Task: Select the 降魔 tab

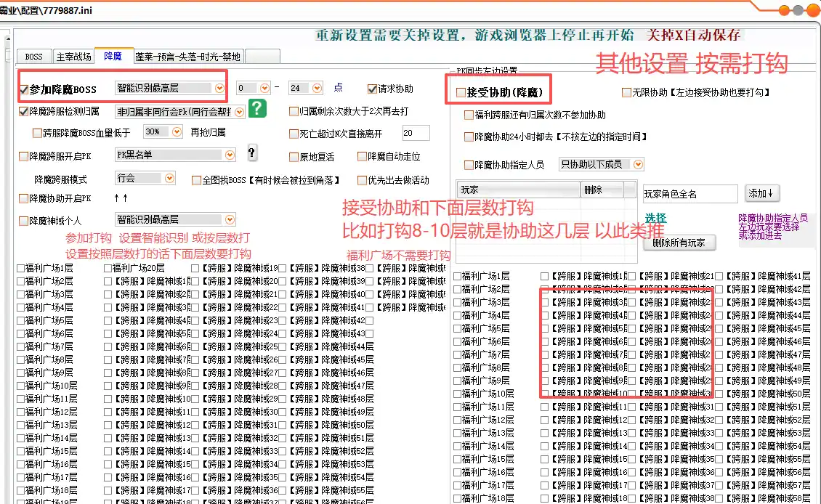Action: 113,56
